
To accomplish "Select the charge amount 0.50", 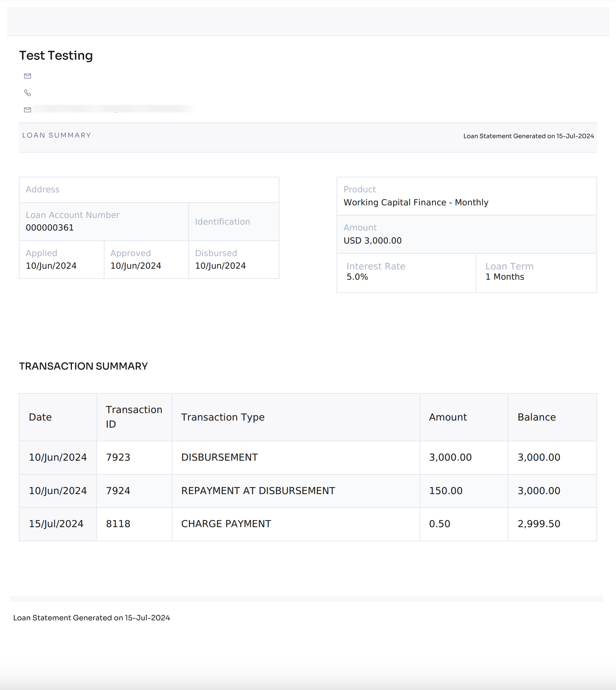I will point(439,524).
